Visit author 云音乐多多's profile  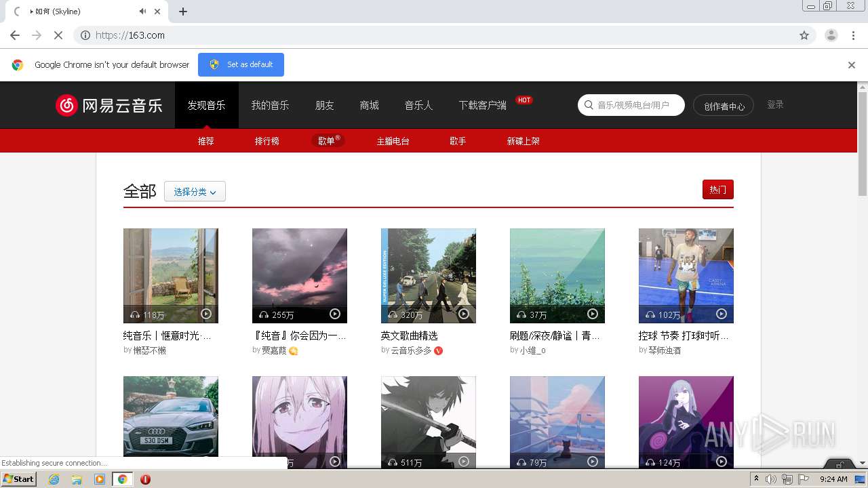point(411,350)
